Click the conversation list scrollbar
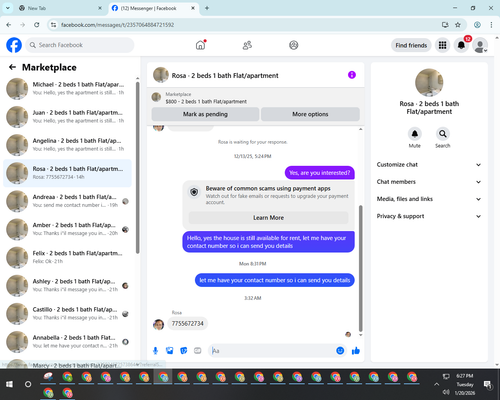500x400 pixels. [x=137, y=168]
